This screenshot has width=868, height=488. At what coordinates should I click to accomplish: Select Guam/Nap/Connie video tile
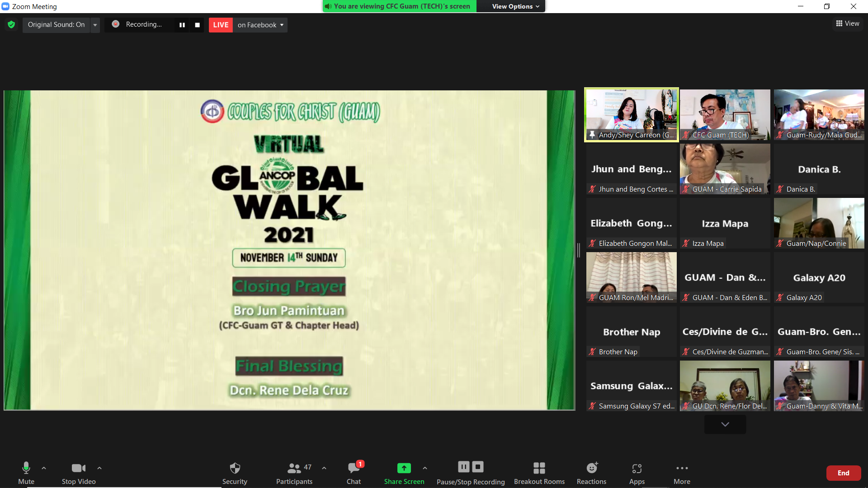pyautogui.click(x=819, y=223)
